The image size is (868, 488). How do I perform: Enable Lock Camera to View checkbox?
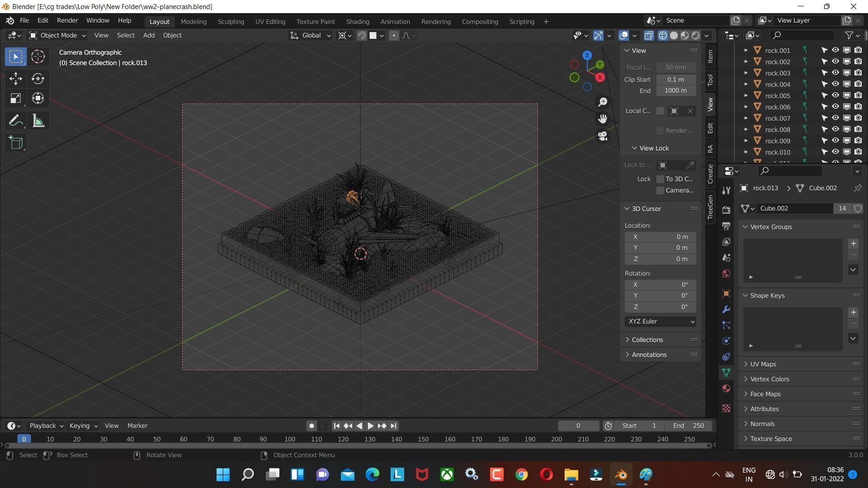point(660,190)
